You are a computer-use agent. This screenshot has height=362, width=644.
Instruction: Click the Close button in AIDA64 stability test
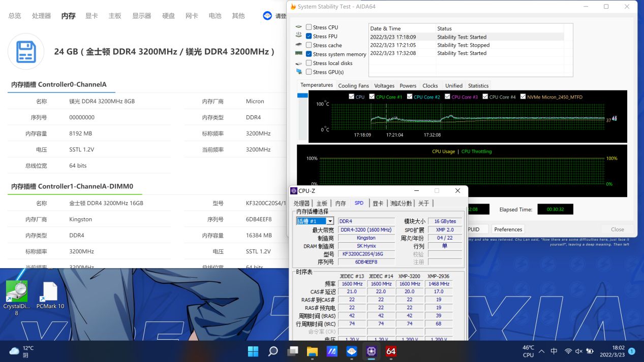(x=617, y=229)
